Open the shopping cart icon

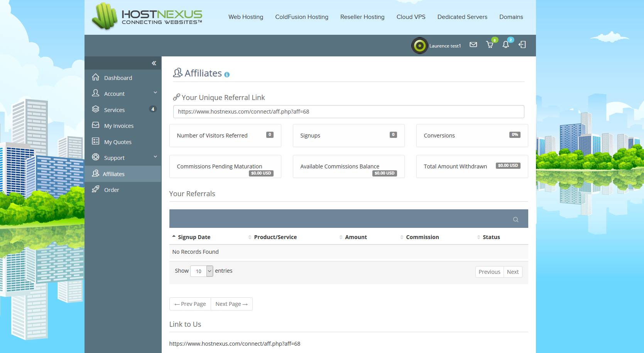(490, 45)
